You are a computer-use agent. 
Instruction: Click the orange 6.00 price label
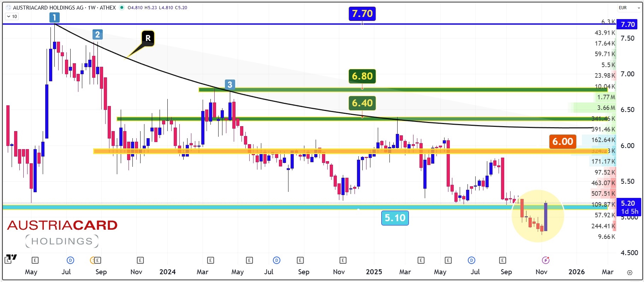(562, 142)
